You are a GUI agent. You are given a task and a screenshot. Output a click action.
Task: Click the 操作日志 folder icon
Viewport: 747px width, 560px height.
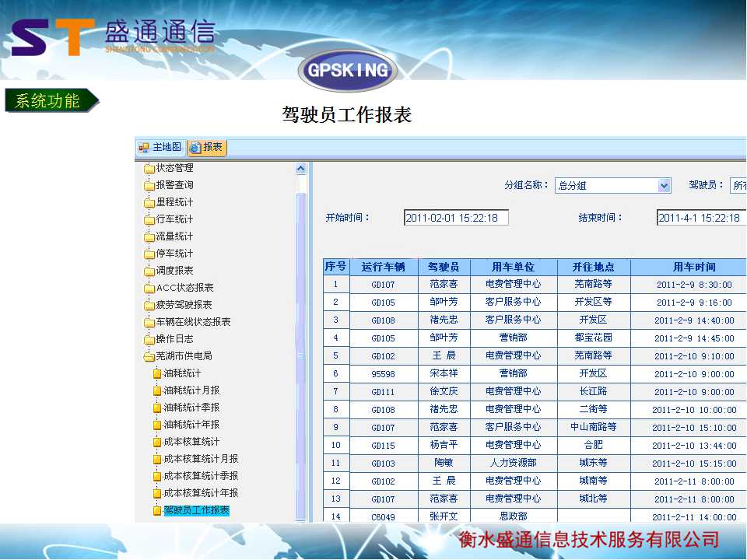pyautogui.click(x=149, y=340)
